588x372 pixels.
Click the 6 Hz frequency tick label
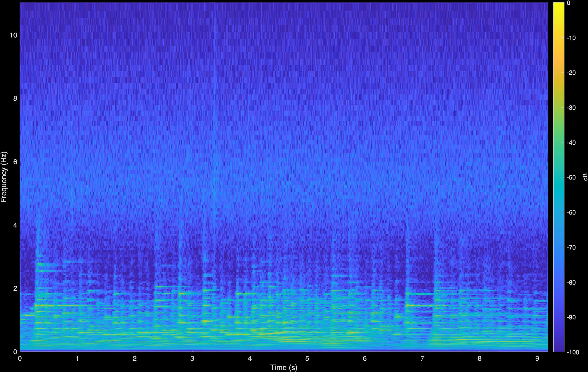(x=15, y=162)
